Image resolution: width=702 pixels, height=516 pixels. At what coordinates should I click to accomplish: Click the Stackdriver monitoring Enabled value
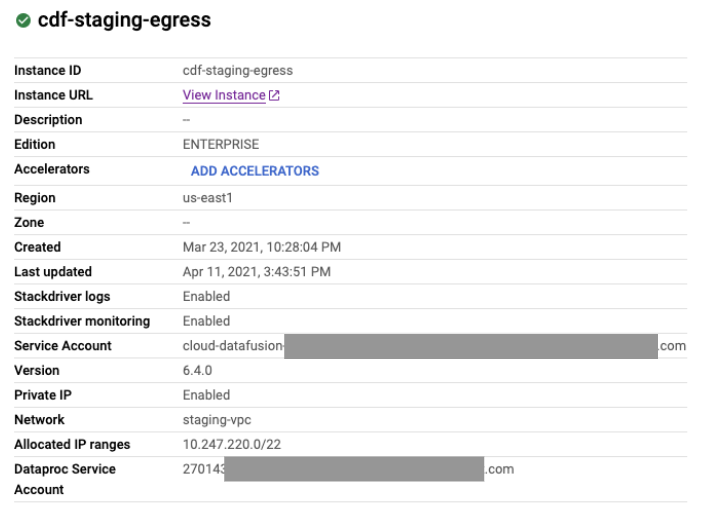click(x=206, y=322)
